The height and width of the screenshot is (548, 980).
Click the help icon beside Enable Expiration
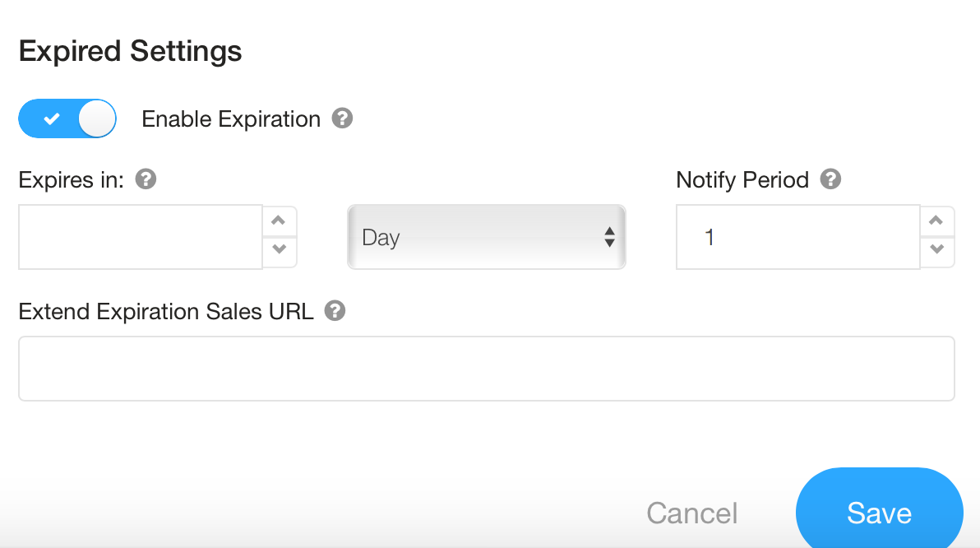point(342,118)
